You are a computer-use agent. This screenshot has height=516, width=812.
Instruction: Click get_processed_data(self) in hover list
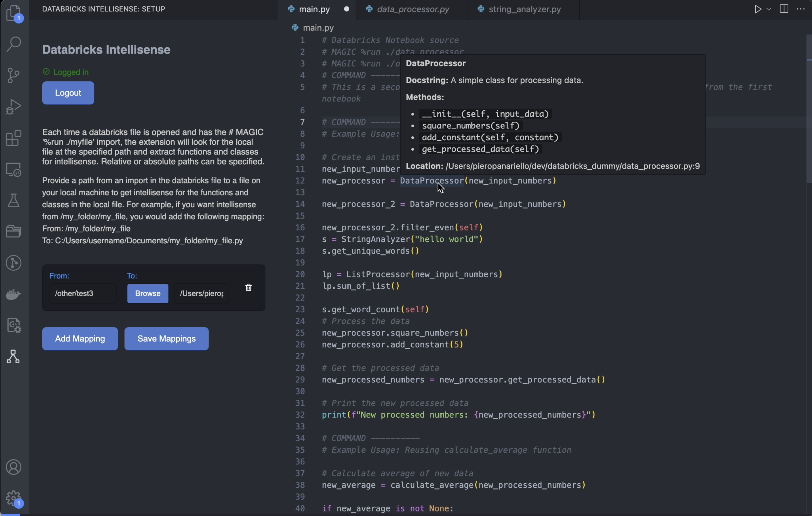pos(481,149)
